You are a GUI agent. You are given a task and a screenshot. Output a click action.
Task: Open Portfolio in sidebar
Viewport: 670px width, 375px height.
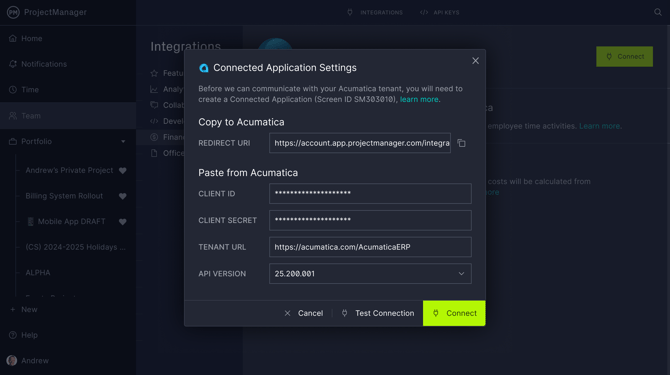pos(36,141)
